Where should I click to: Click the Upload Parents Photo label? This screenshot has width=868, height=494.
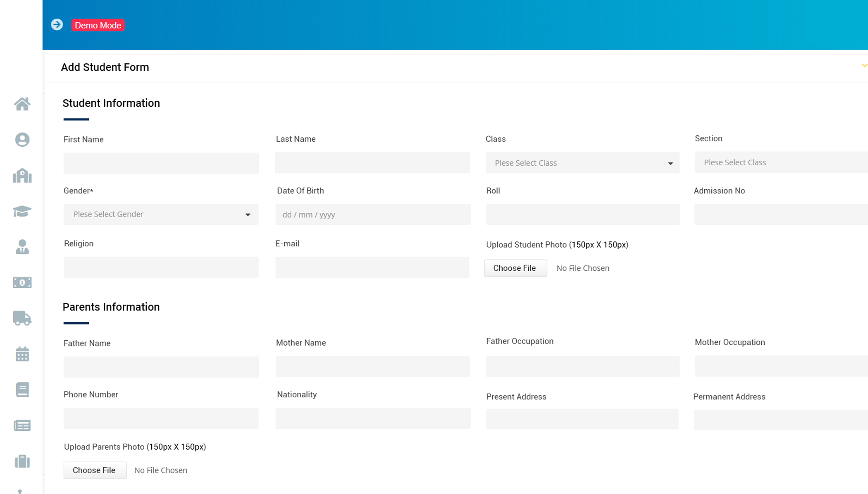tap(135, 447)
